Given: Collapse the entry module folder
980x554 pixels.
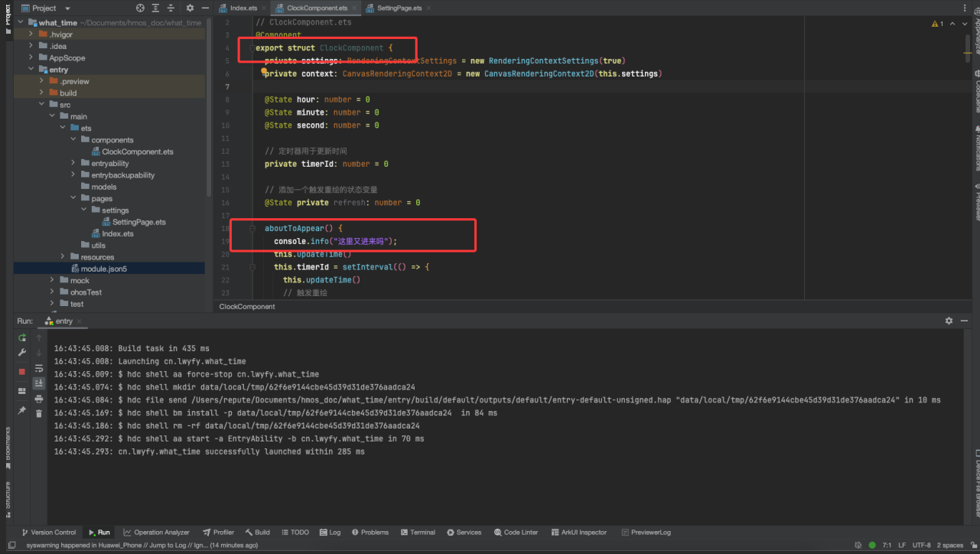Looking at the screenshot, I should click(31, 70).
